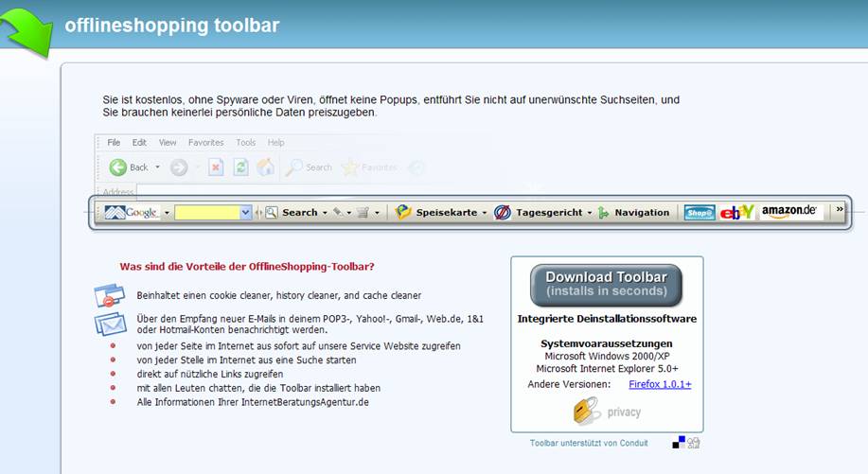Open the Edit menu
This screenshot has height=474, width=868.
(139, 143)
